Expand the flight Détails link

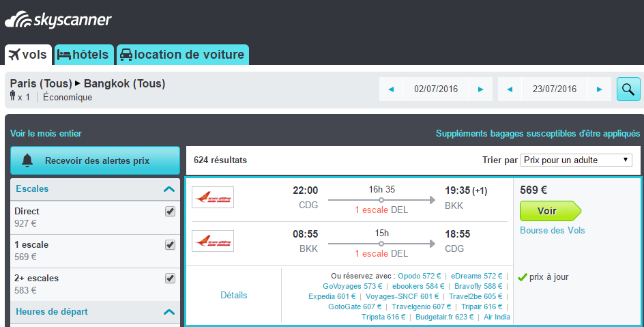tap(234, 296)
